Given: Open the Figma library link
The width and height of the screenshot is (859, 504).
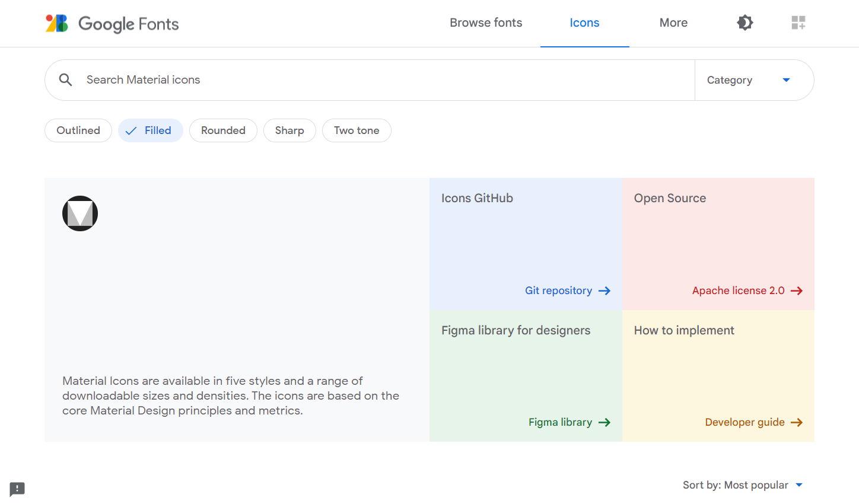Looking at the screenshot, I should 561,422.
